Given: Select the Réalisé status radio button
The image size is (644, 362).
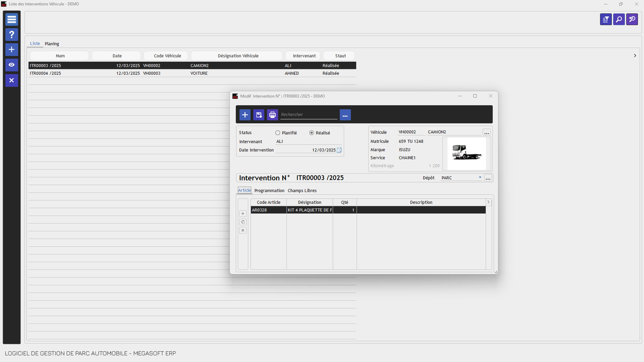Looking at the screenshot, I should (312, 133).
